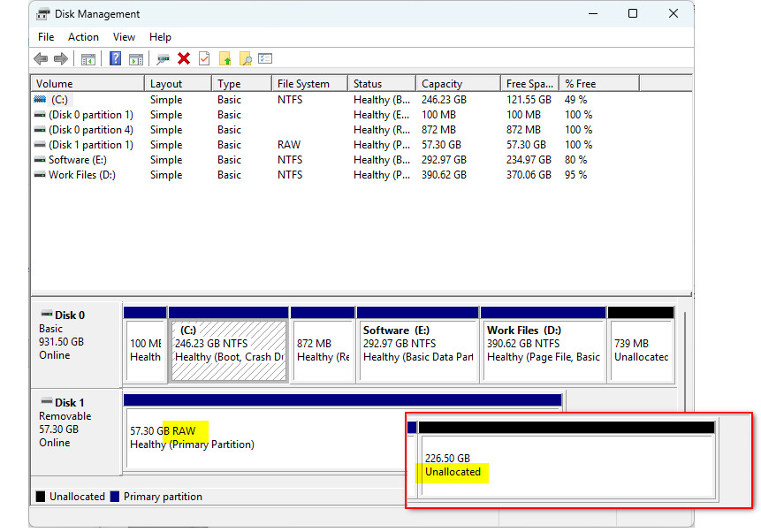
Task: Click the Back arrow toolbar icon
Action: tap(41, 59)
